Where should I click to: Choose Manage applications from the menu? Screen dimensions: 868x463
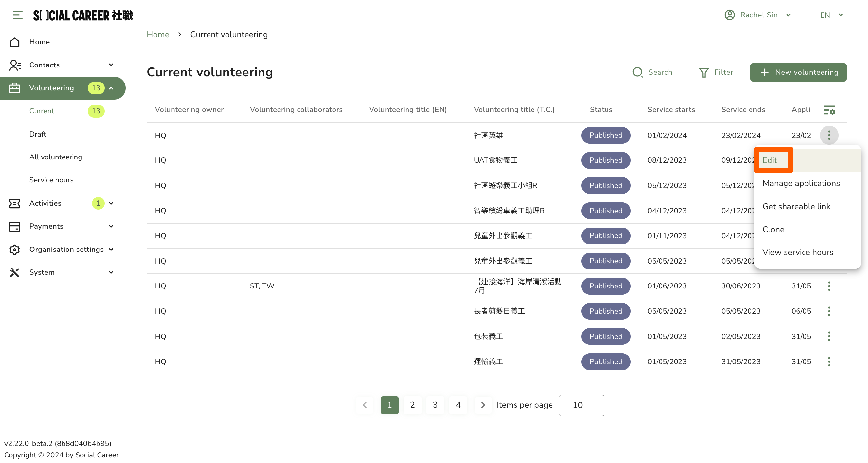point(801,183)
